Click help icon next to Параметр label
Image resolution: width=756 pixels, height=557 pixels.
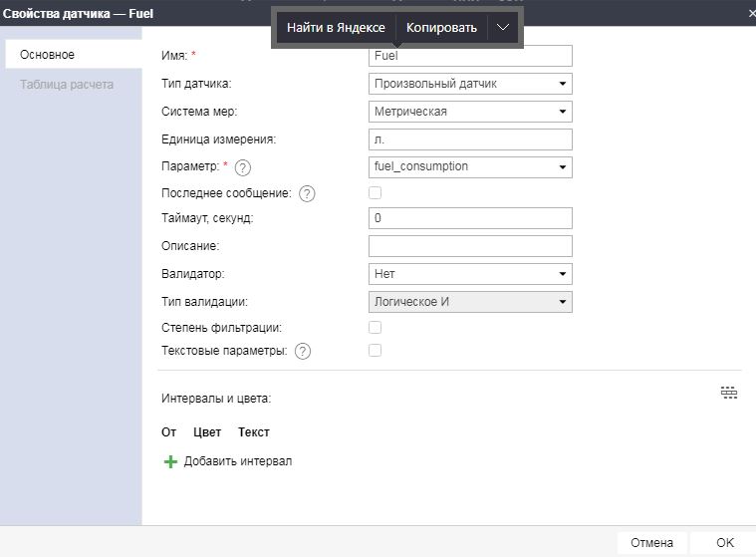[243, 167]
